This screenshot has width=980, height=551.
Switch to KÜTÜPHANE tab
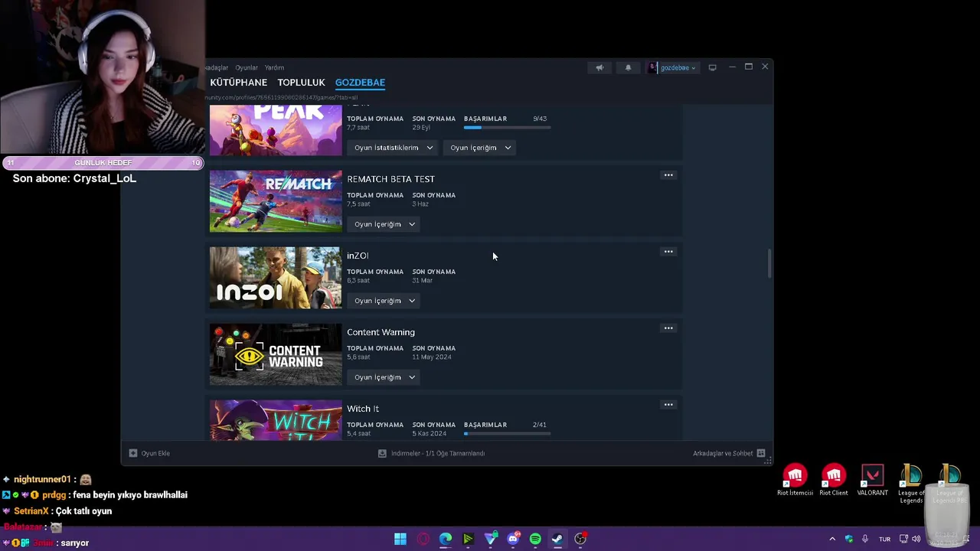[238, 83]
